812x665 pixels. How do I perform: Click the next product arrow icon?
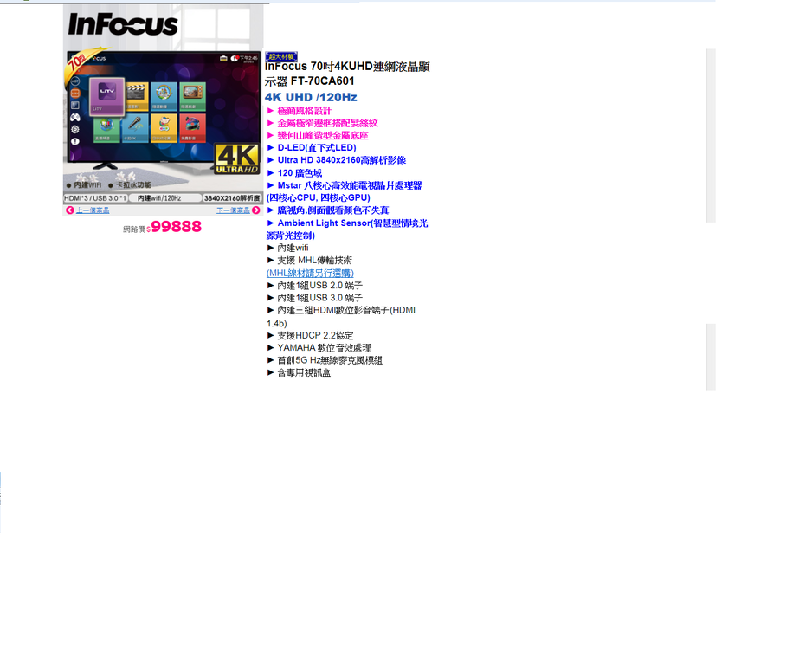(256, 210)
